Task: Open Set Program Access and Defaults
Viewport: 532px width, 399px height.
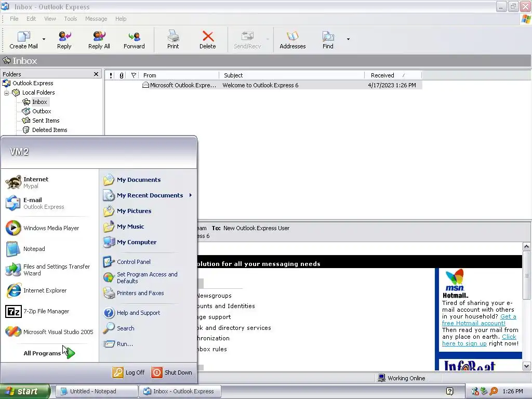Action: (x=148, y=277)
